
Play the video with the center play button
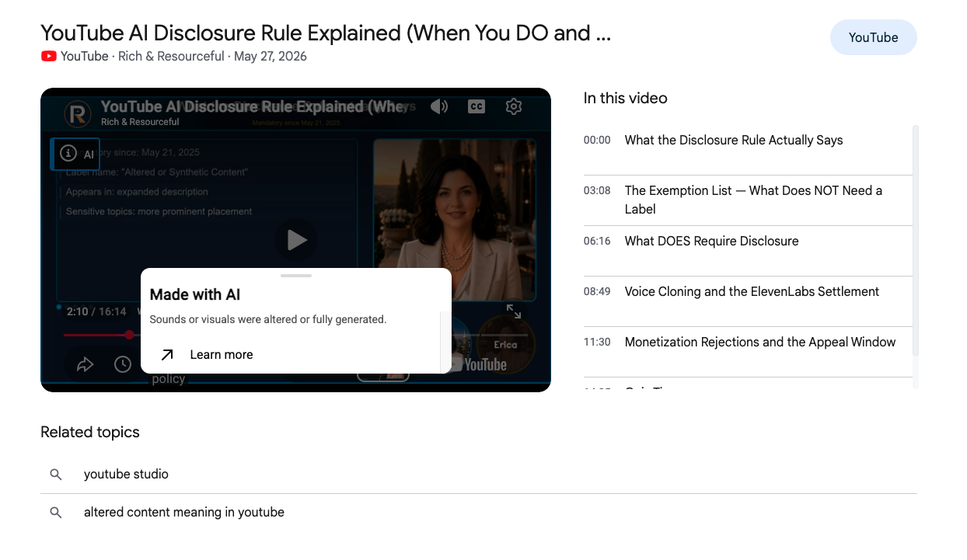(296, 240)
